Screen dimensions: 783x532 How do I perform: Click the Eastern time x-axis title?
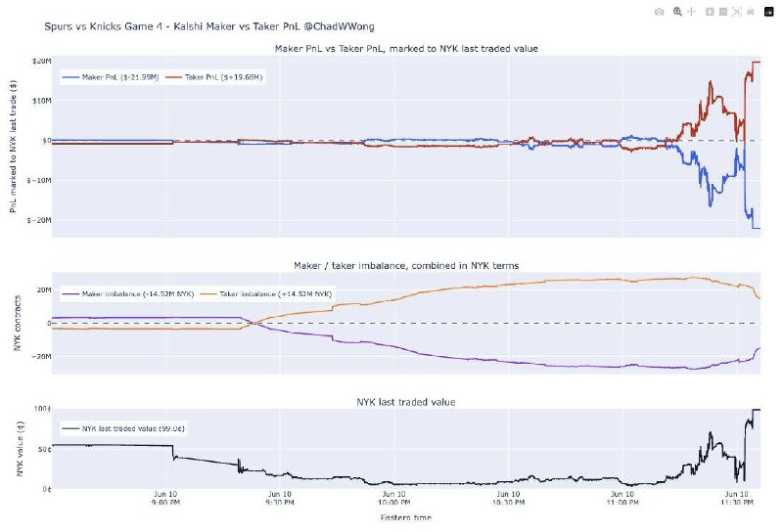(406, 517)
